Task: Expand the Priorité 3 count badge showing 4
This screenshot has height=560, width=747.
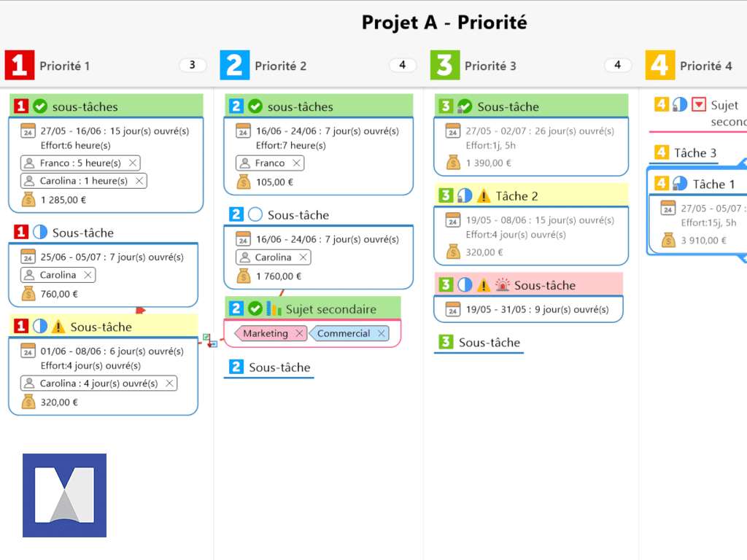Action: click(x=617, y=65)
